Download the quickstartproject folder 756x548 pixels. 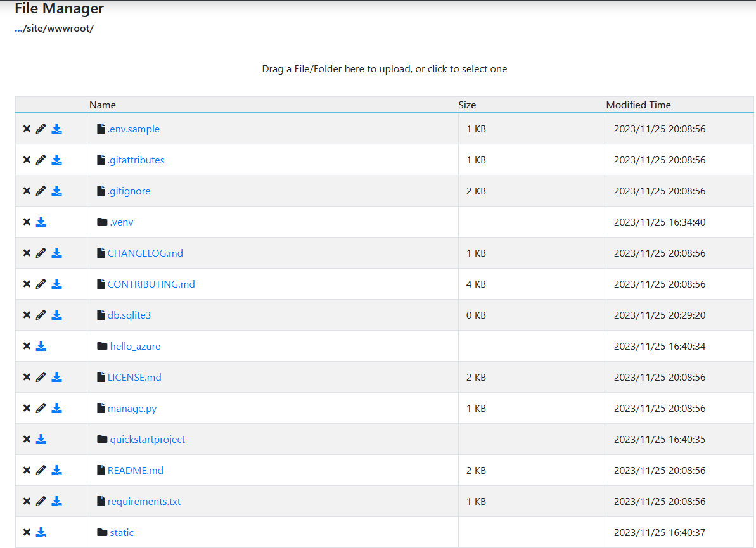click(41, 439)
